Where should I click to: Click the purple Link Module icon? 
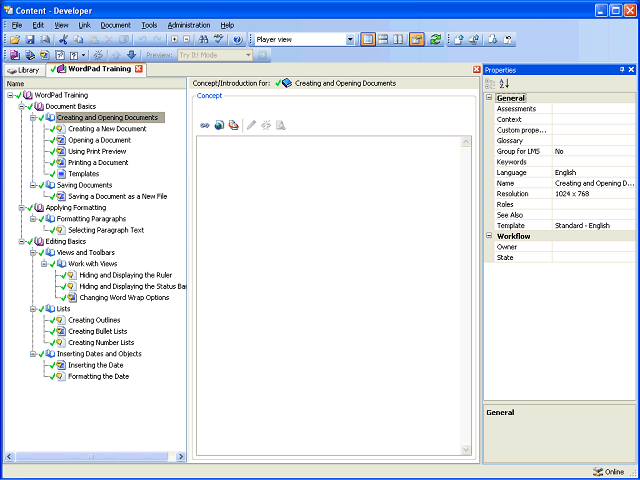[x=15, y=55]
